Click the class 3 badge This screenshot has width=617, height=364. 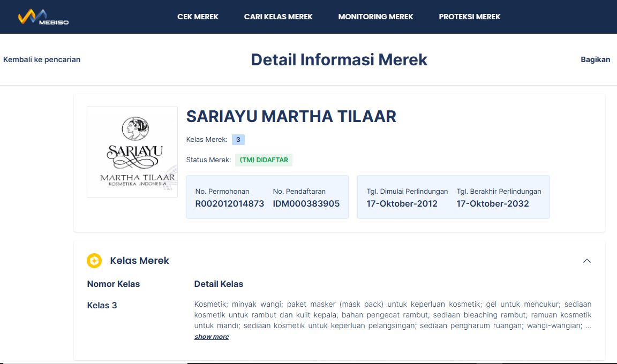click(x=238, y=140)
